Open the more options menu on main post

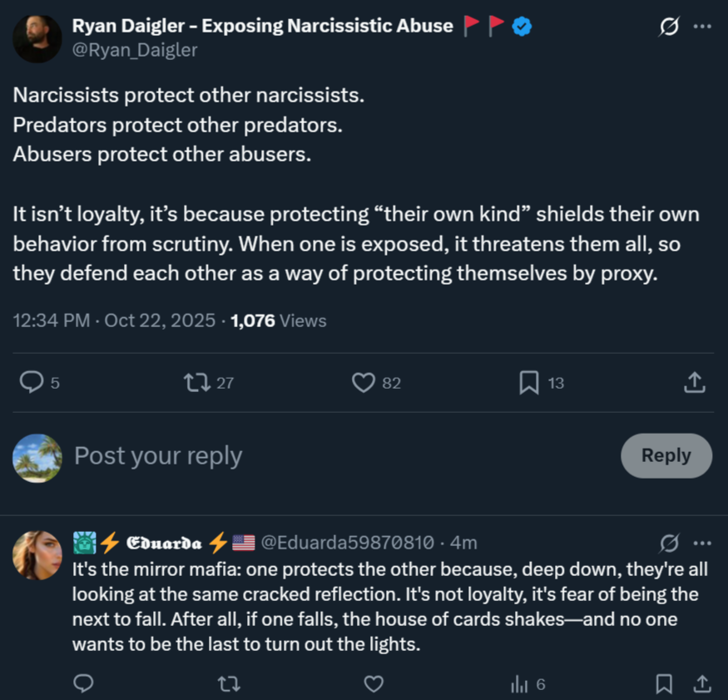[x=702, y=27]
